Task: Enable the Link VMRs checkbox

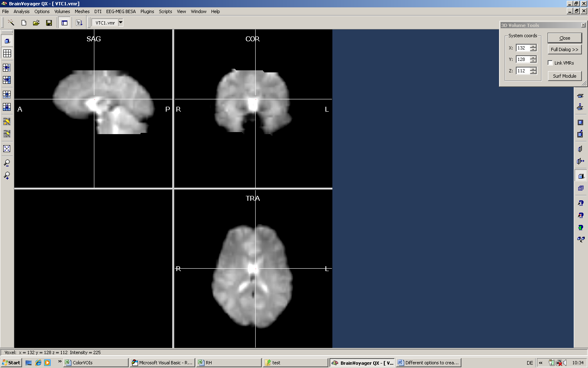Action: (x=550, y=63)
